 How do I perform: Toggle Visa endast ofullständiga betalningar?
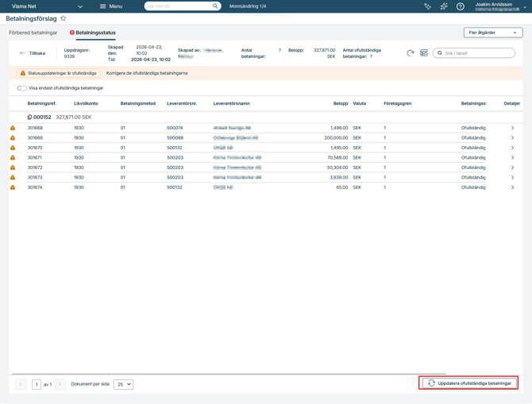coord(21,88)
